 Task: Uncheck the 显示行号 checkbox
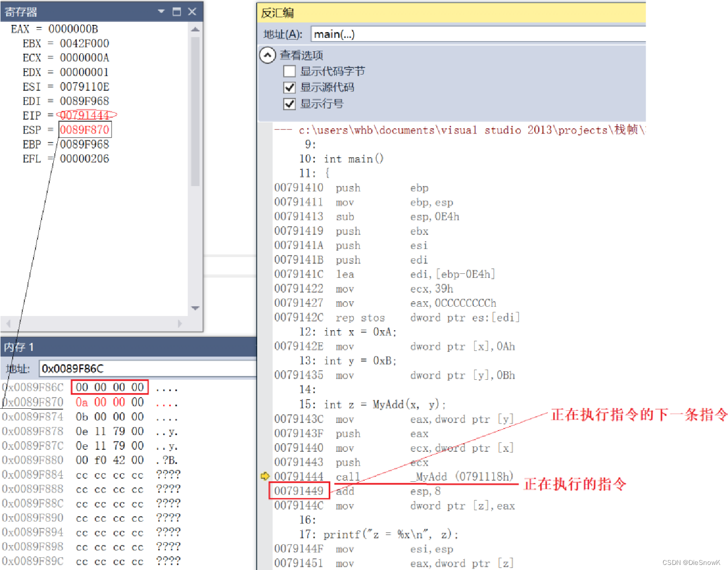[289, 103]
